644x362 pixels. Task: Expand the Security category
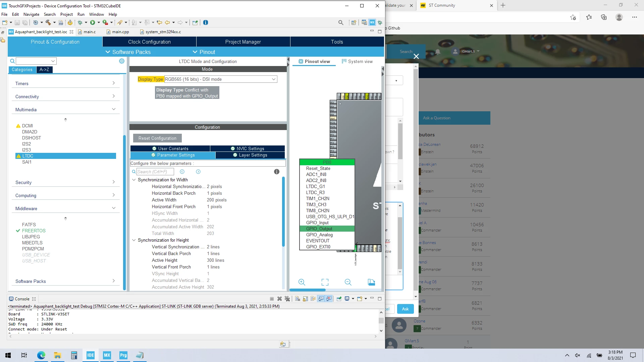65,182
